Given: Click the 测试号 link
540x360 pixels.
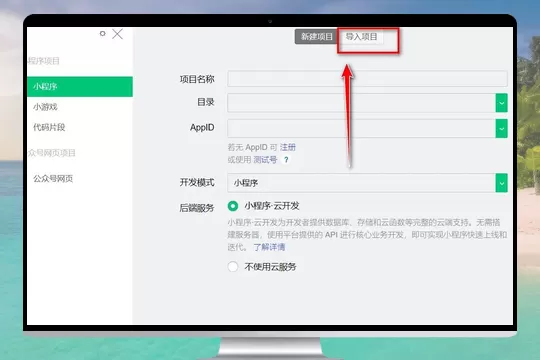Looking at the screenshot, I should [x=265, y=160].
